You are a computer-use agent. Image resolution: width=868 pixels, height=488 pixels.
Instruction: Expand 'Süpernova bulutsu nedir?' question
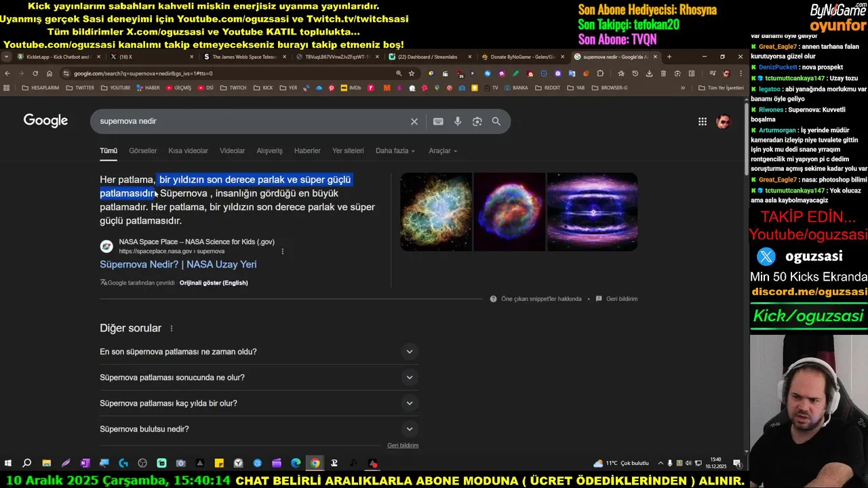(x=259, y=429)
